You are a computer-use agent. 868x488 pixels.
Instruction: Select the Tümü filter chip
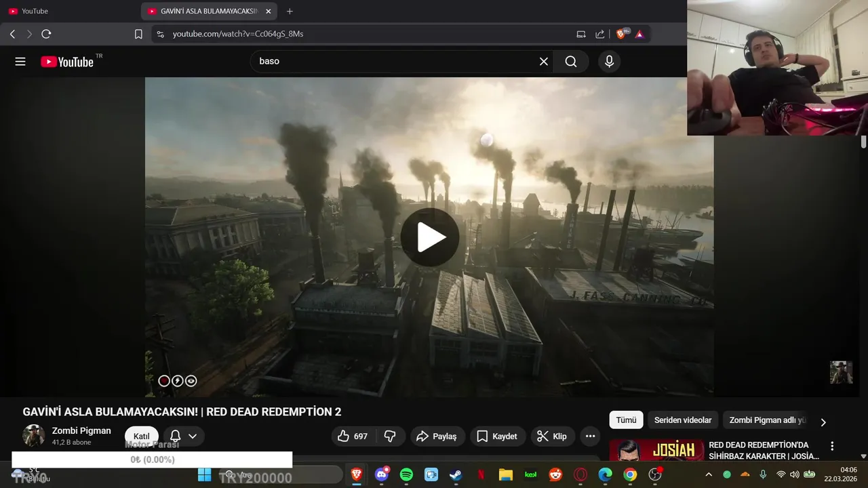coord(626,420)
